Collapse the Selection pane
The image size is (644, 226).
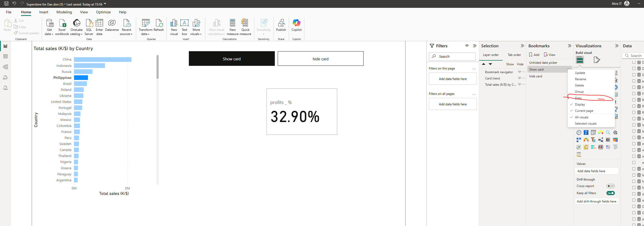tap(522, 46)
